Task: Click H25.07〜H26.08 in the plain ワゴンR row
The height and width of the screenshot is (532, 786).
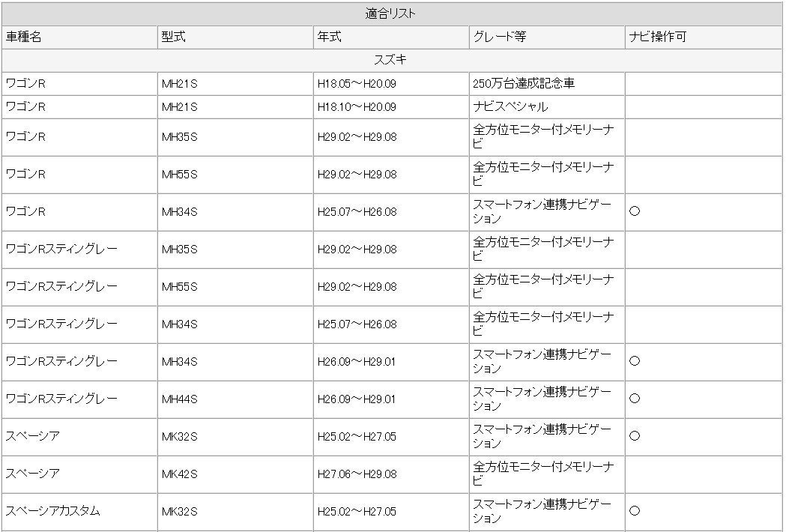Action: pyautogui.click(x=357, y=212)
